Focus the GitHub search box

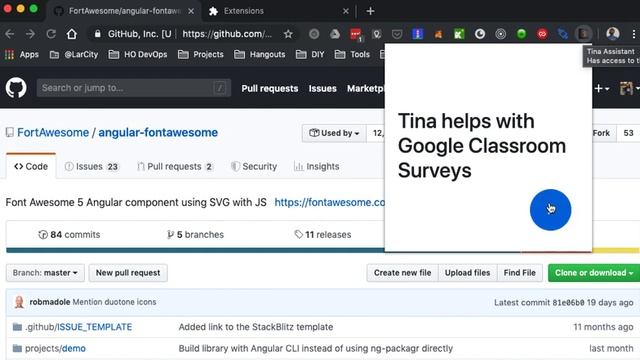134,88
